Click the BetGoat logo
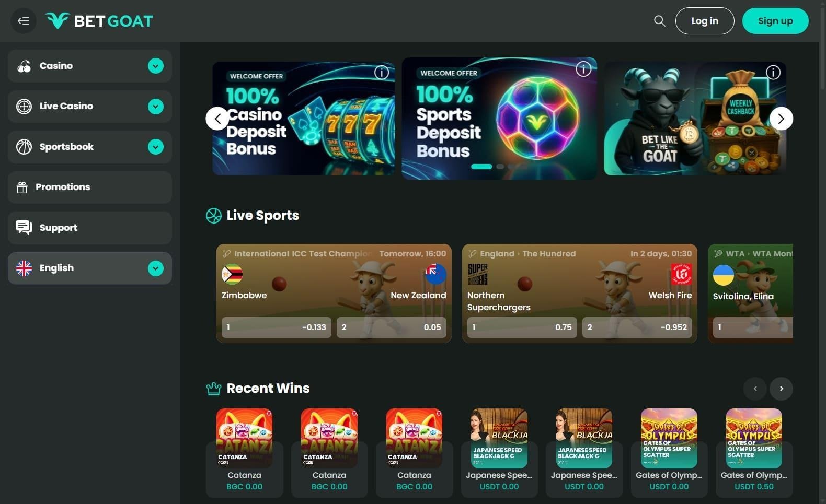The image size is (826, 504). coord(99,21)
